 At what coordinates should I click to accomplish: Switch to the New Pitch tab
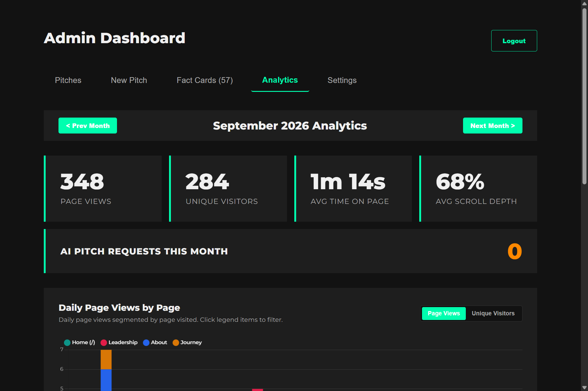(129, 80)
